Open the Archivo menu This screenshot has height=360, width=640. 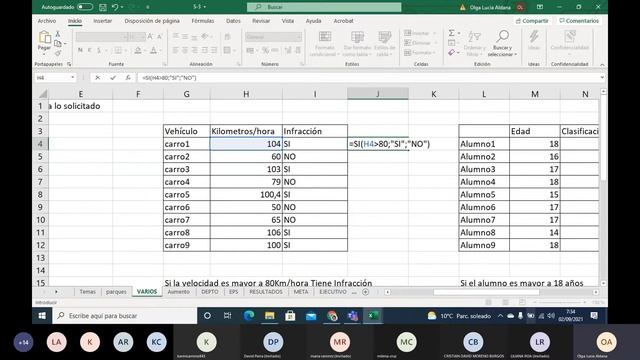click(47, 21)
